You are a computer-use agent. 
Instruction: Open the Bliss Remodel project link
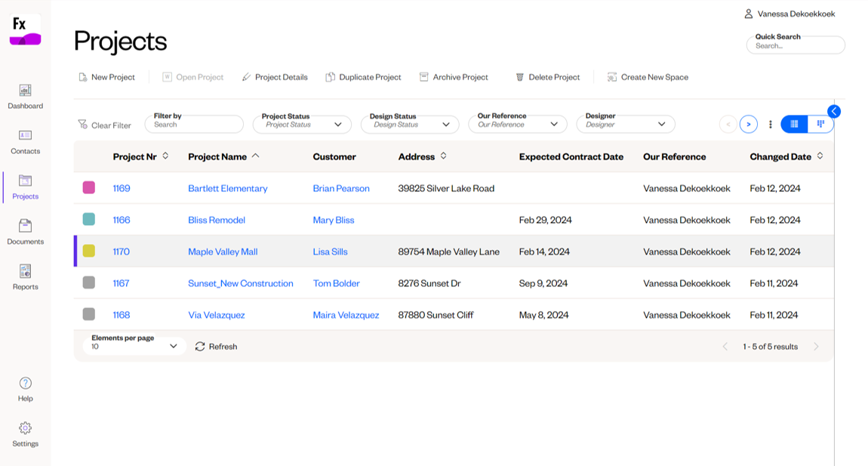(x=217, y=220)
